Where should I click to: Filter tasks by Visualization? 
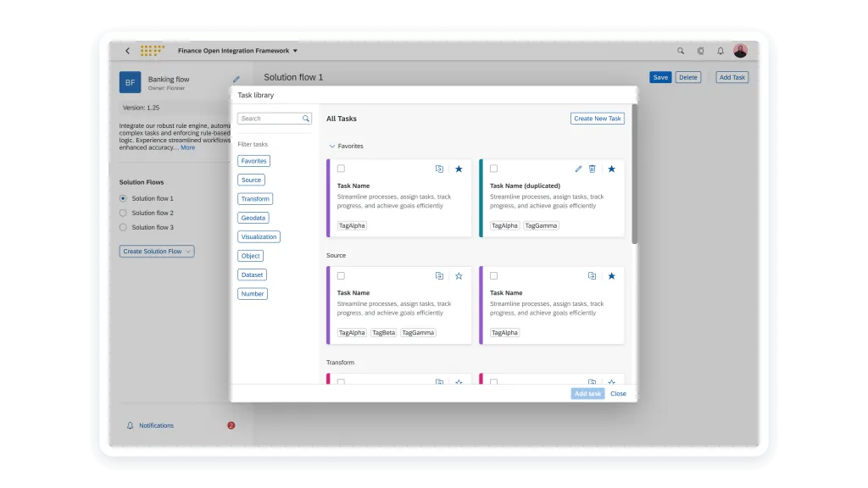pyautogui.click(x=259, y=237)
